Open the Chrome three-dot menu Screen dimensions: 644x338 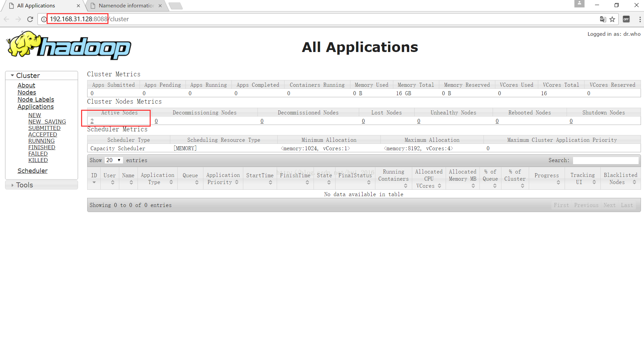640,19
